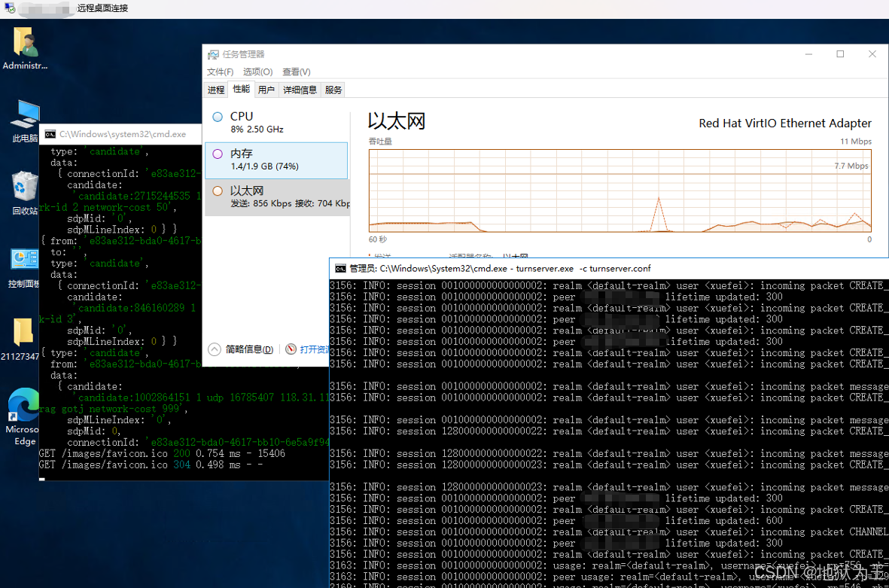
Task: Select the Ethernet (以太网) performance item
Action: pos(277,197)
